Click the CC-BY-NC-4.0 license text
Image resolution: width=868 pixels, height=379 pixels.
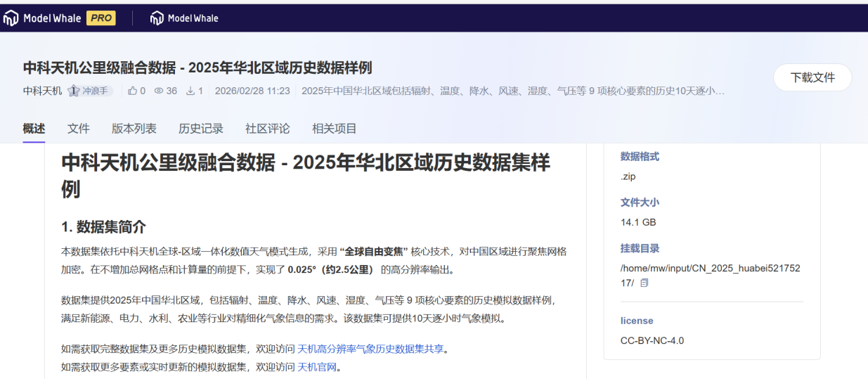click(652, 341)
